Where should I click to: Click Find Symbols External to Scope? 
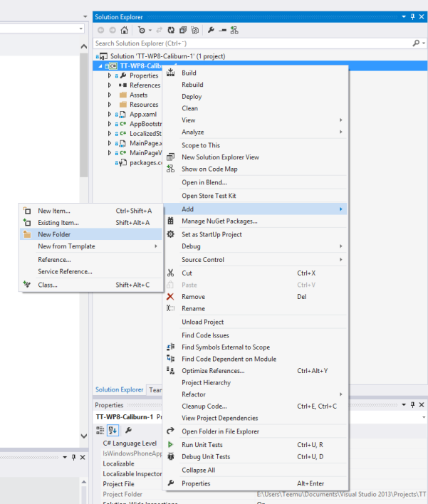tap(256, 347)
